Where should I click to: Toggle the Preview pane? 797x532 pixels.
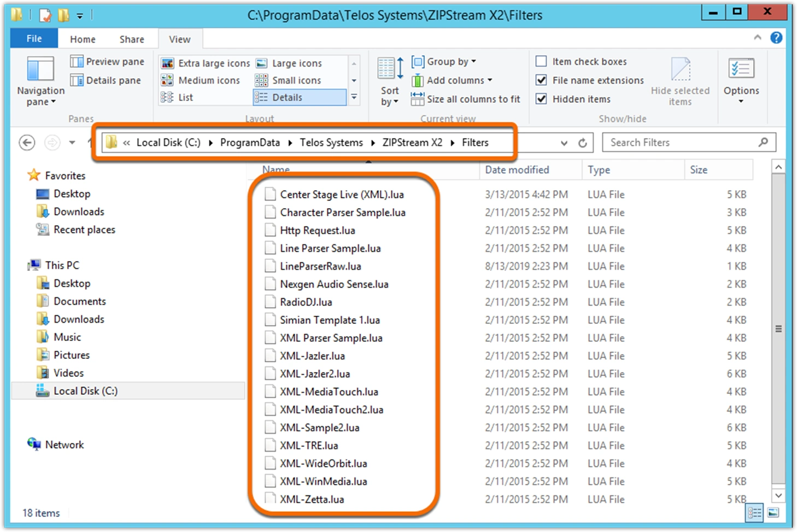(107, 62)
